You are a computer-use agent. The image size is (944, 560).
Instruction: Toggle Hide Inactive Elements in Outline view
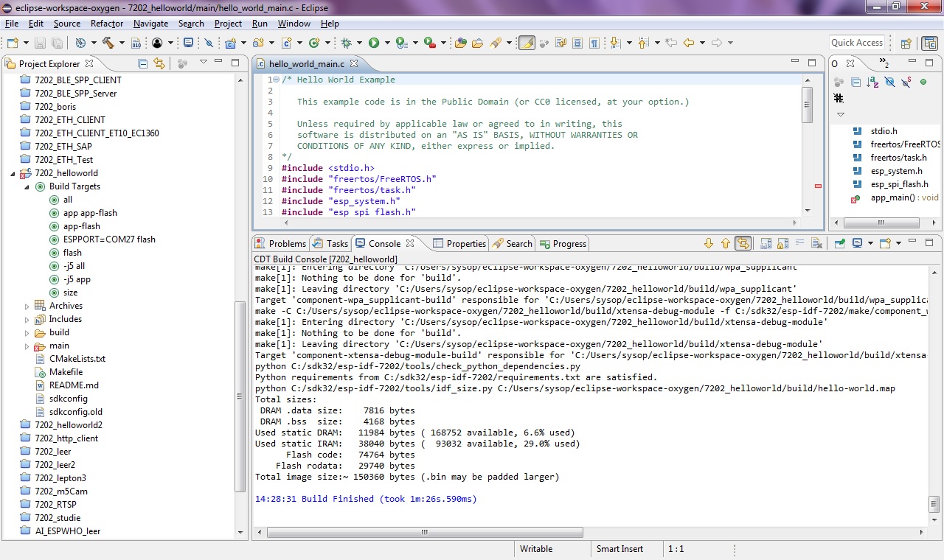pos(839,97)
